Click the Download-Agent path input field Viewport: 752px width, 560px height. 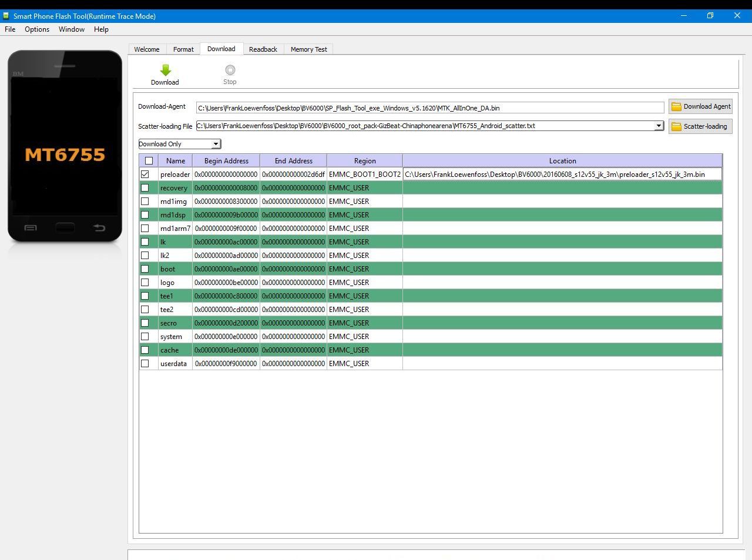click(x=429, y=108)
